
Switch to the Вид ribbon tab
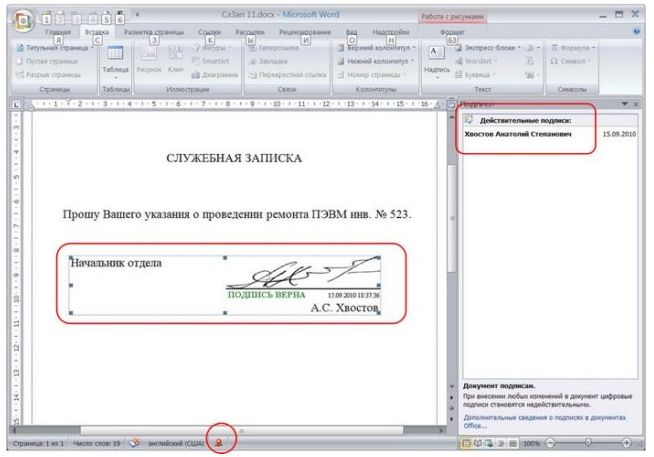pyautogui.click(x=351, y=32)
